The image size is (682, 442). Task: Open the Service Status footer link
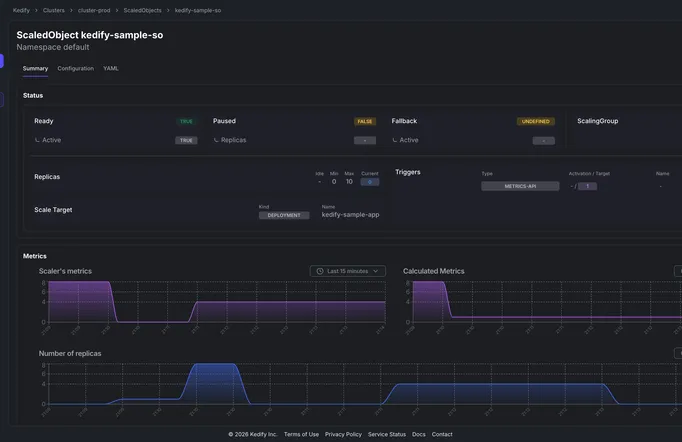(x=387, y=434)
